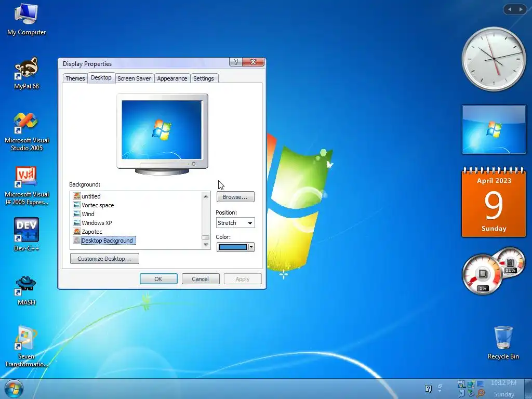Click the Show Desktop strip on the taskbar
532x399 pixels.
point(528,389)
